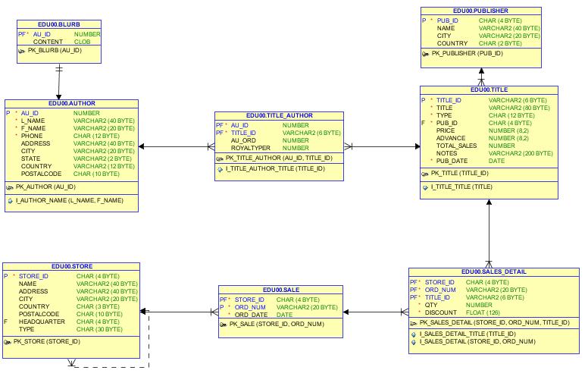Click ORD_DATE column in SALE table
The width and height of the screenshot is (588, 386).
pos(251,315)
